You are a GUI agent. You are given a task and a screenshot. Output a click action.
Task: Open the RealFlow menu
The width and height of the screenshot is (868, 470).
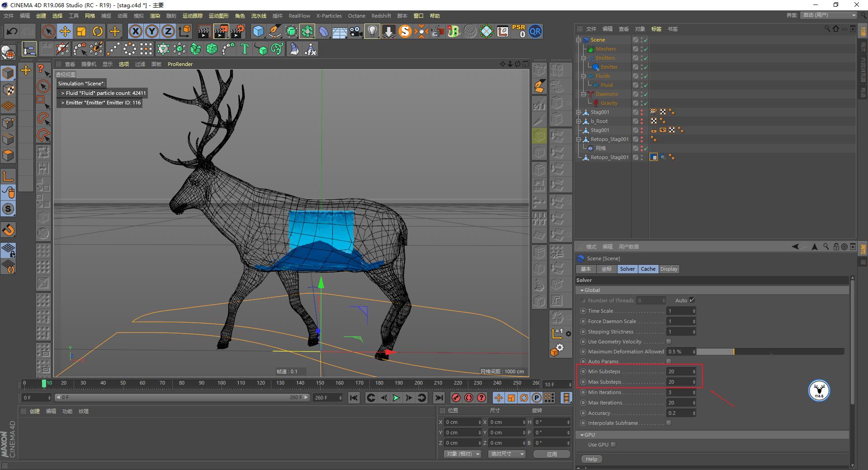tap(299, 16)
